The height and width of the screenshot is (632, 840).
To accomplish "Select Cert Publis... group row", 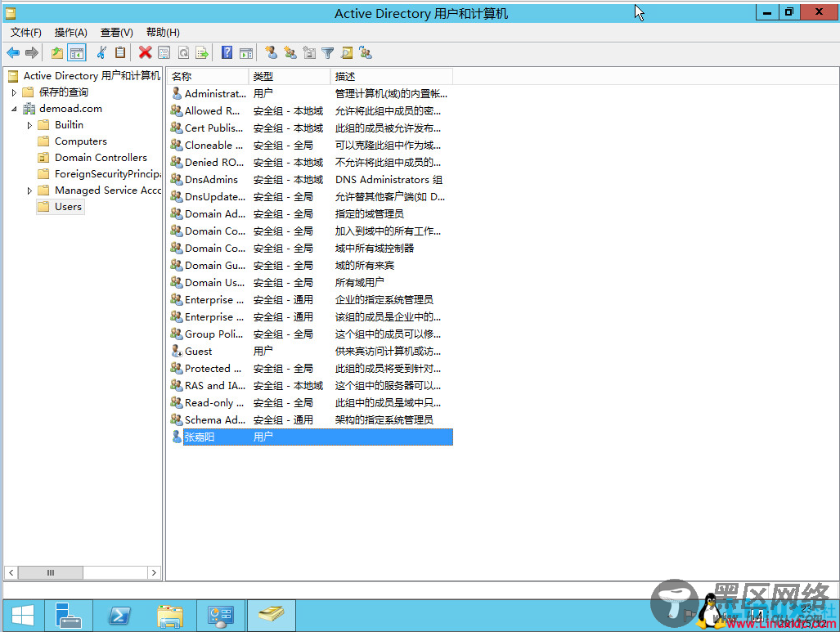I will (310, 128).
